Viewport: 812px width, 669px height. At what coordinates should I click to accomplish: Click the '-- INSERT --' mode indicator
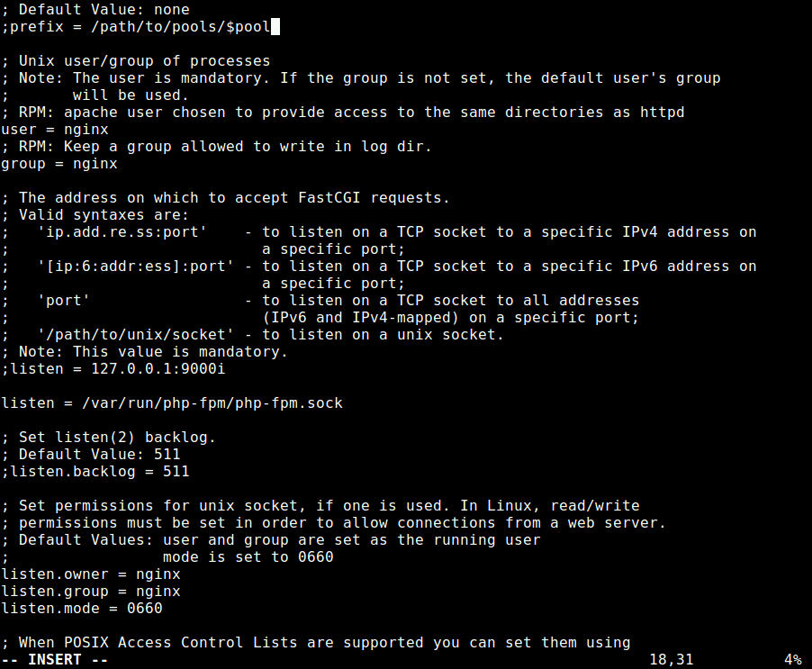(55, 660)
